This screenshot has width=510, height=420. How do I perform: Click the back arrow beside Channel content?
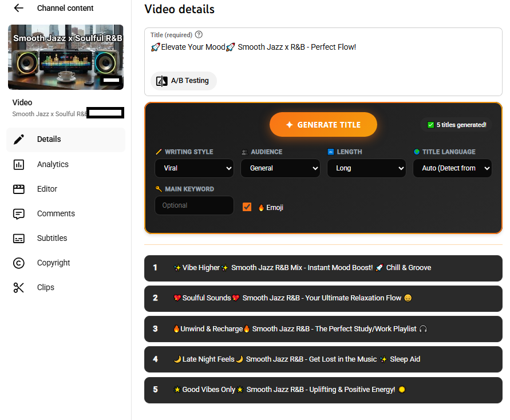[19, 8]
